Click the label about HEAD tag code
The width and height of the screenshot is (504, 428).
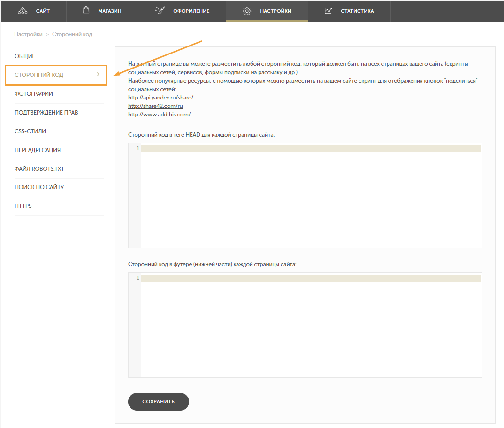click(201, 135)
